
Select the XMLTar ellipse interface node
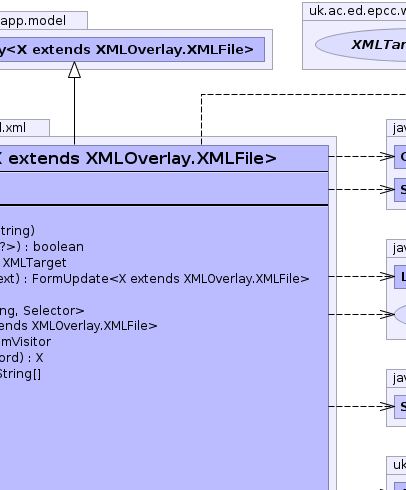[361, 45]
